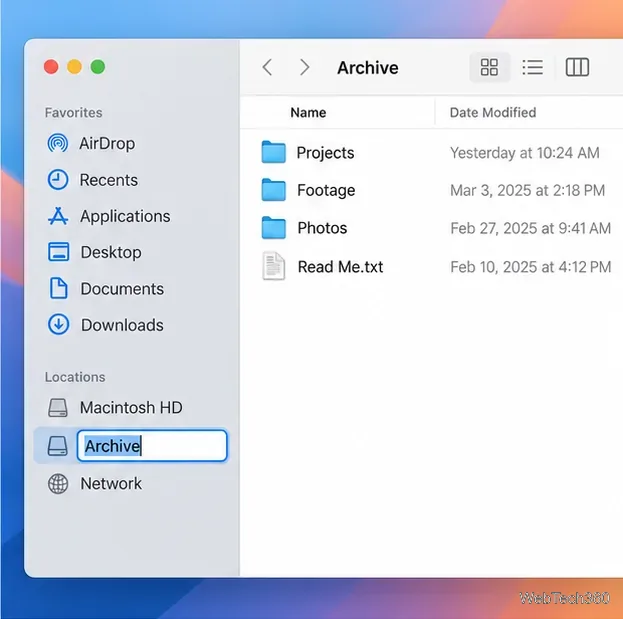
Task: Click the Archive drive icon in sidebar
Action: coord(58,446)
